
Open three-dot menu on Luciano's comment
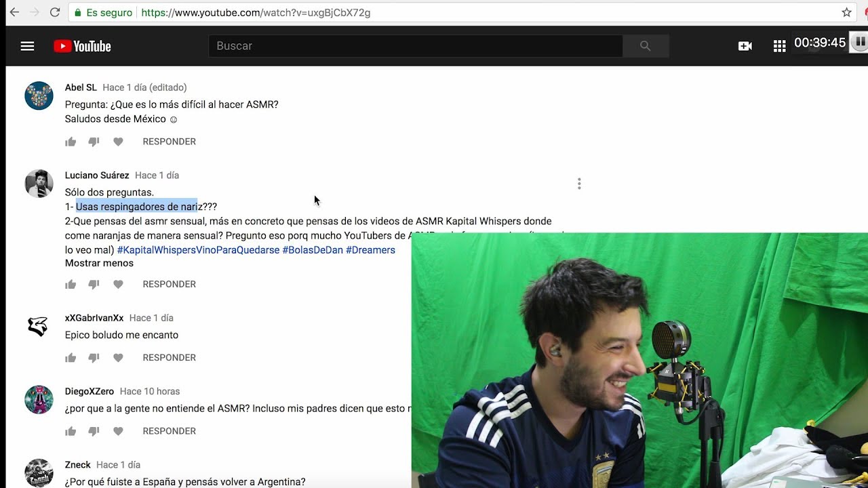click(579, 184)
